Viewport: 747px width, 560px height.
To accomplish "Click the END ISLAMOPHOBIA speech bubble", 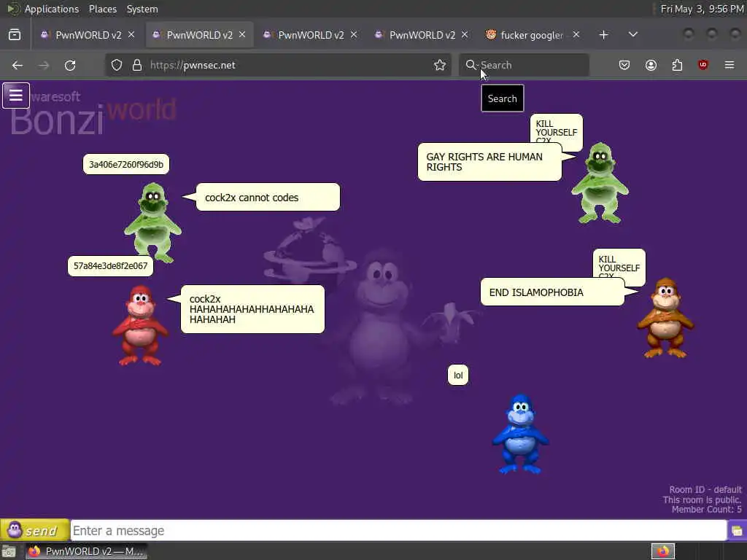I will coord(552,292).
